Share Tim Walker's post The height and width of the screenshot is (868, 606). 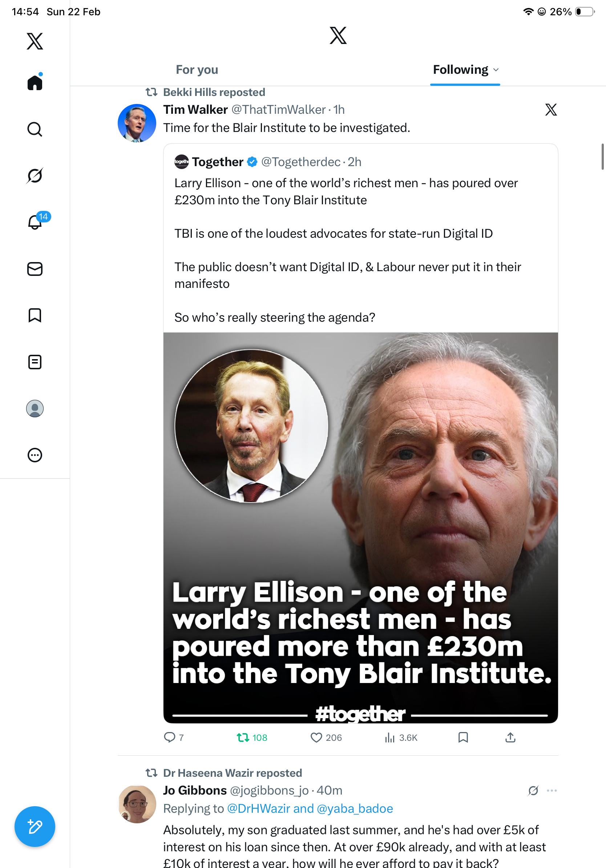point(510,738)
